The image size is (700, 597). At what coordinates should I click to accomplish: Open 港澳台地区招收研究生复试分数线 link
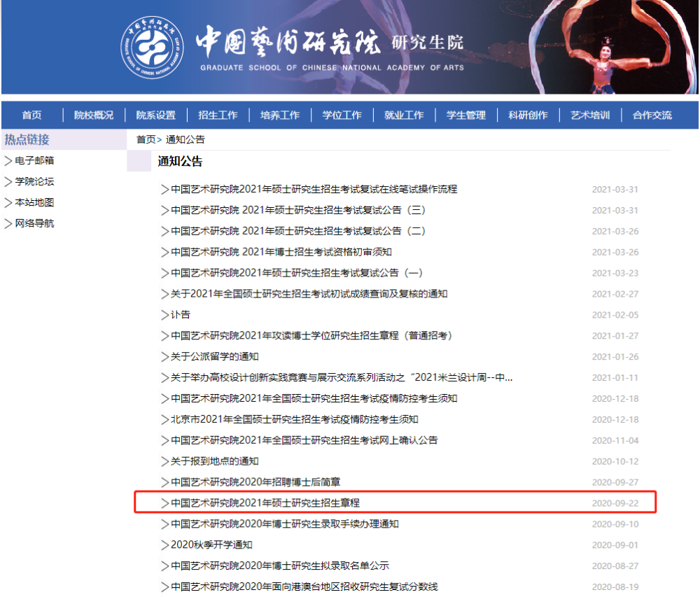tap(304, 587)
